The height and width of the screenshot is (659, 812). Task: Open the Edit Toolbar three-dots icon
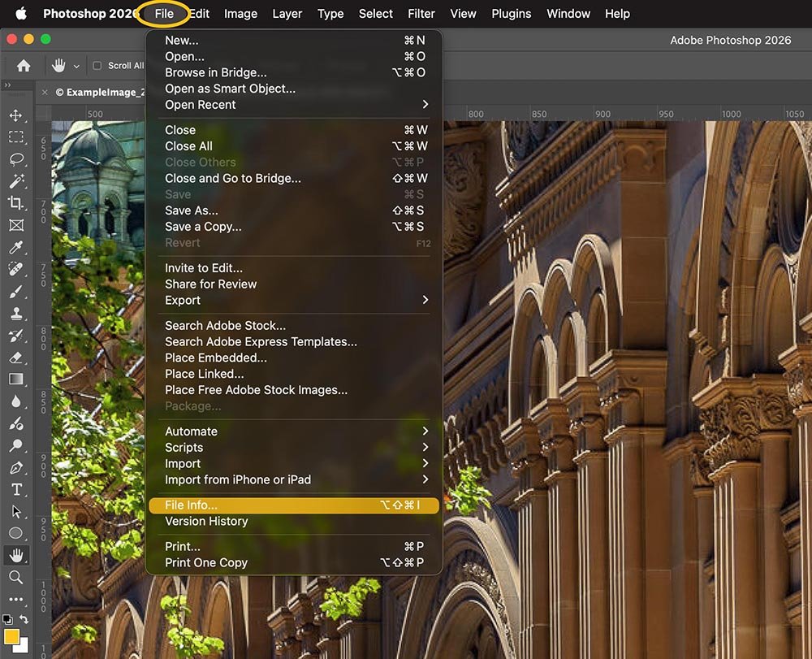pos(16,600)
